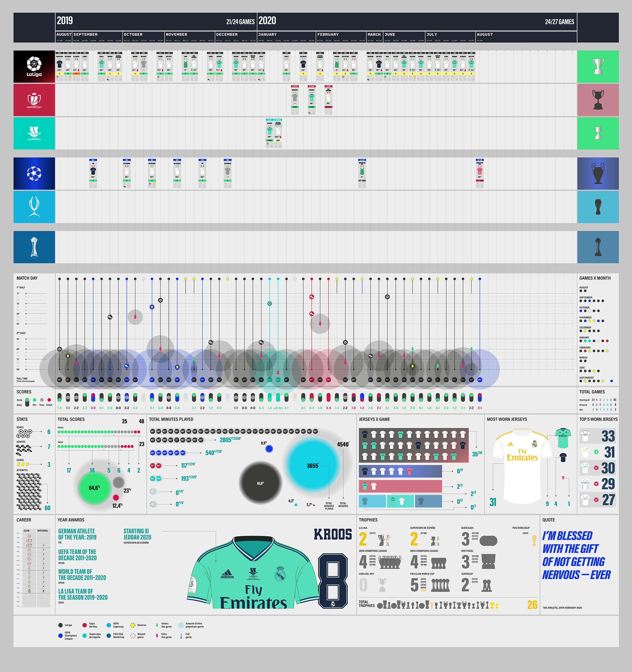
Task: Click the light blue UEFA Supercup legend dot
Action: point(108,625)
